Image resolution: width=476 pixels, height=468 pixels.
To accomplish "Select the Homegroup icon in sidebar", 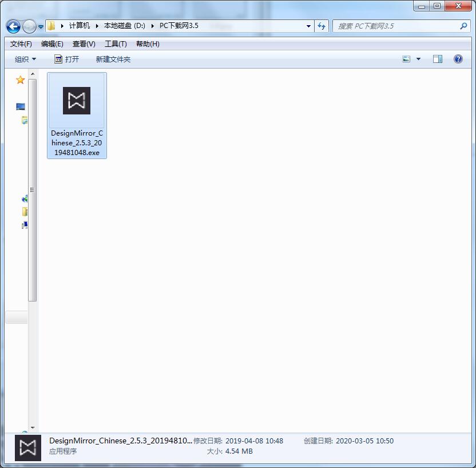I will coord(25,199).
